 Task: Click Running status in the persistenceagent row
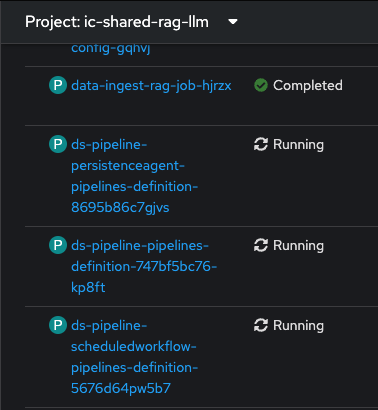[298, 145]
